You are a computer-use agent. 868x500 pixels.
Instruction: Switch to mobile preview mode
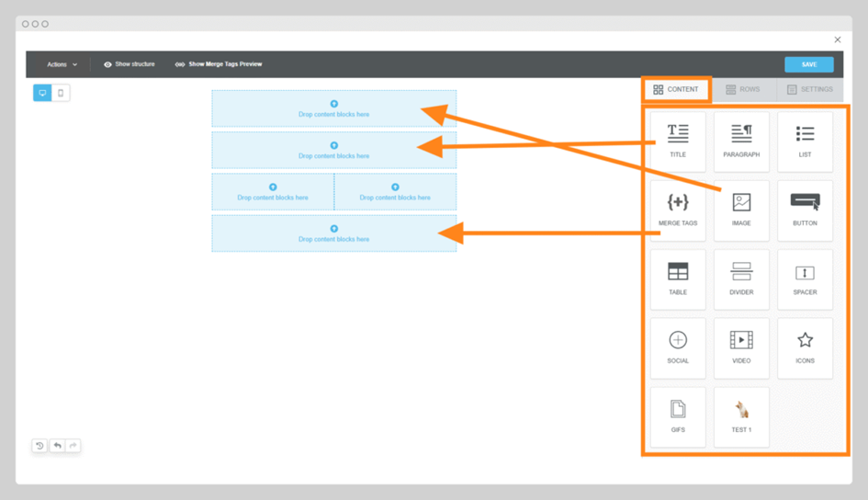(61, 93)
